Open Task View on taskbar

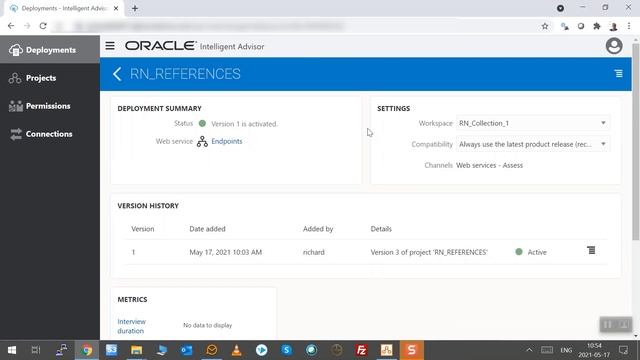(36, 350)
